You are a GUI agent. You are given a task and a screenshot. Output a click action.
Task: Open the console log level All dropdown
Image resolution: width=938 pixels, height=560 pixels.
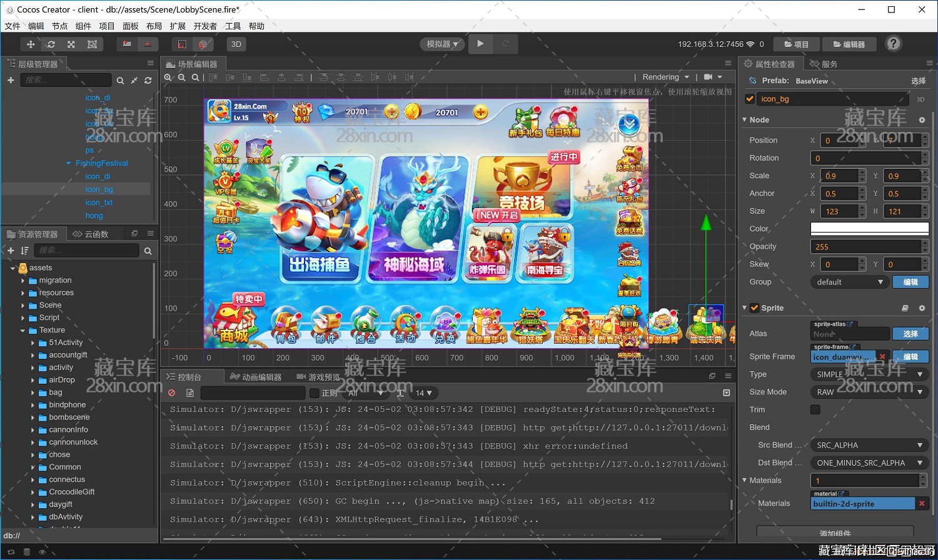[365, 392]
